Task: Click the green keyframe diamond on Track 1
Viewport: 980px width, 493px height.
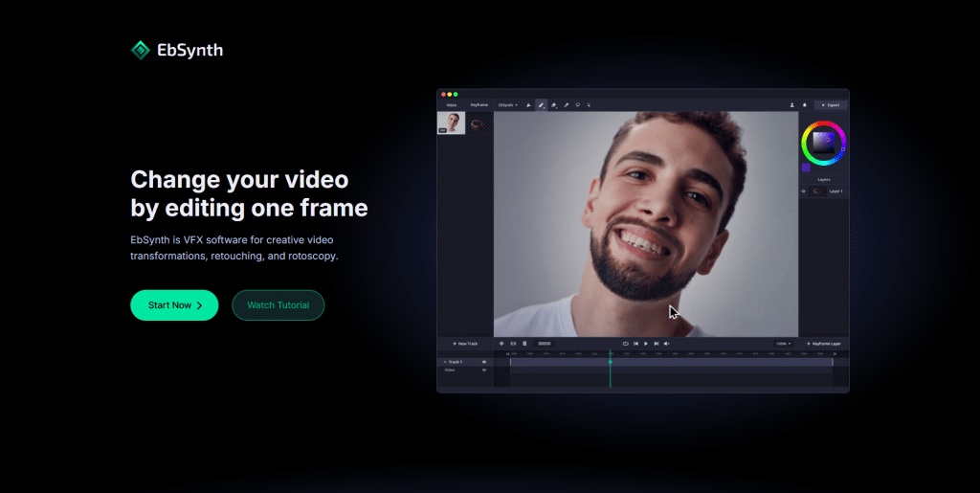Action: coord(611,362)
